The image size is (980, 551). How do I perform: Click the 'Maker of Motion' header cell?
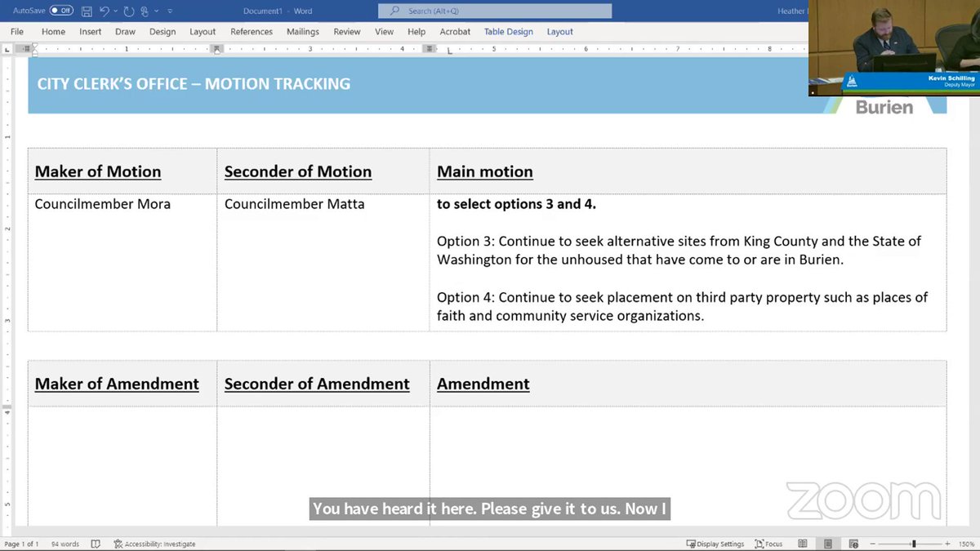coord(122,171)
